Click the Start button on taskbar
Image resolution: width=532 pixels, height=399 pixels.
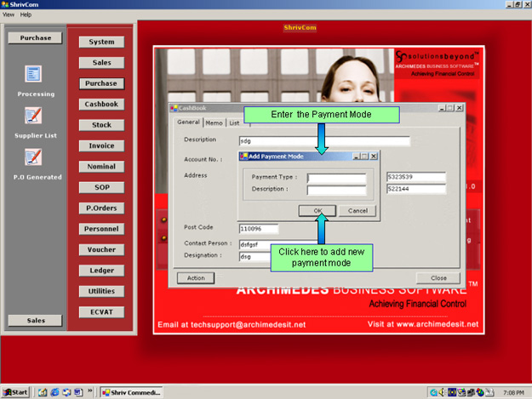tap(16, 391)
